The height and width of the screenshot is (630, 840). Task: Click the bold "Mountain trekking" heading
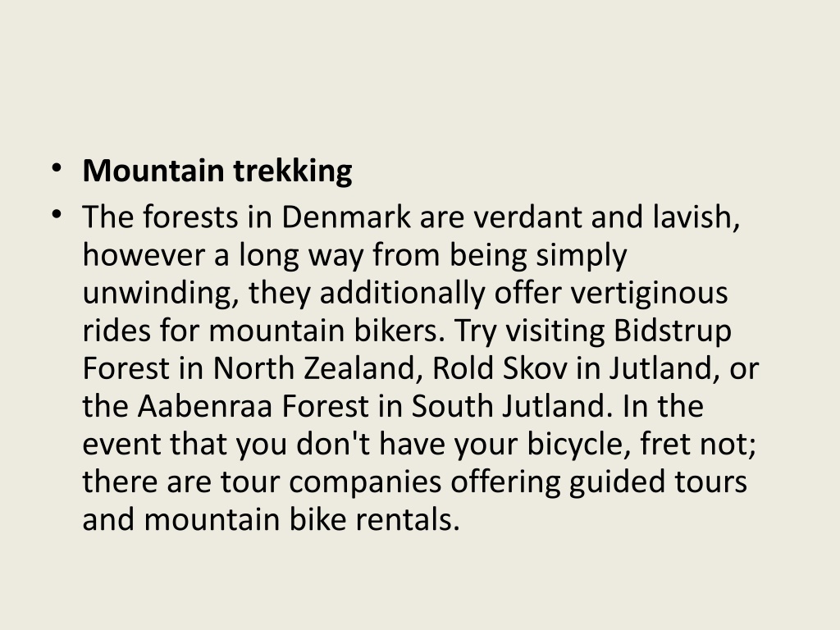pyautogui.click(x=217, y=171)
